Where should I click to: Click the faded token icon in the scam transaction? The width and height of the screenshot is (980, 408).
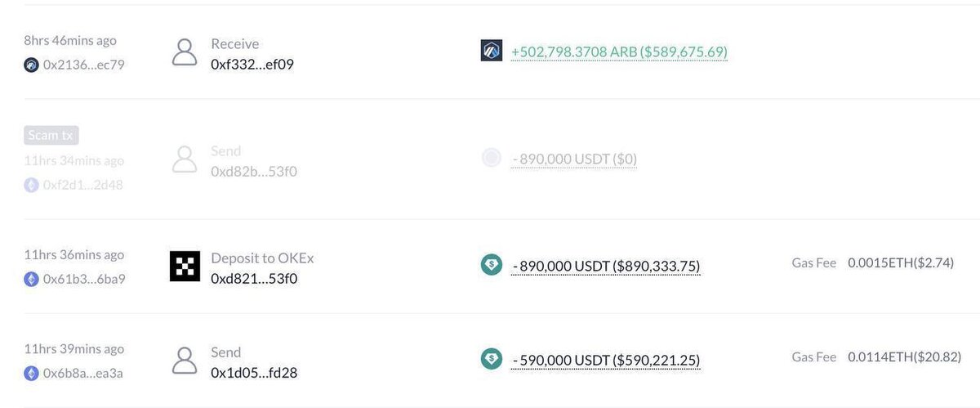pos(492,158)
